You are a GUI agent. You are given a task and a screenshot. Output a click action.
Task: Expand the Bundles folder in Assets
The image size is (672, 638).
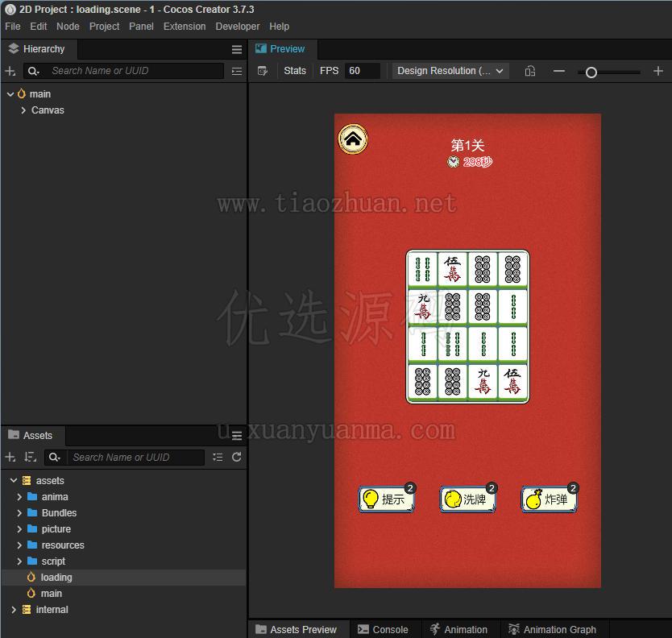19,513
